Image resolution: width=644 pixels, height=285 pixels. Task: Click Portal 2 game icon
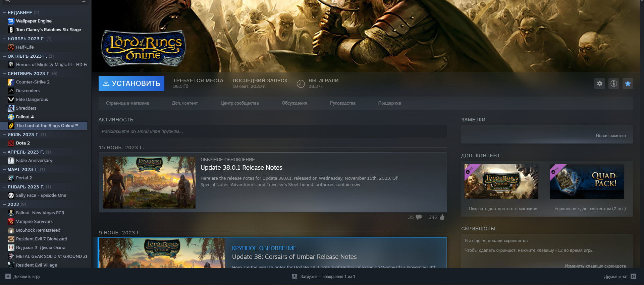pos(11,178)
